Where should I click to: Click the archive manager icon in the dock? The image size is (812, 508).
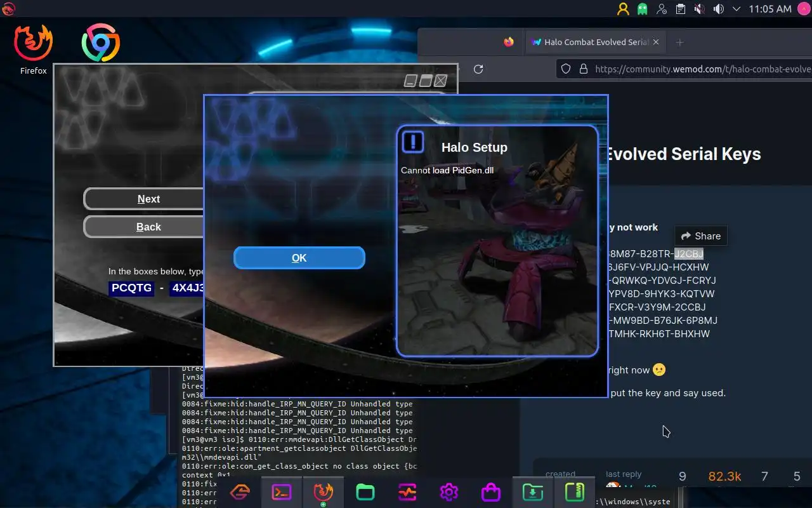coord(574,492)
